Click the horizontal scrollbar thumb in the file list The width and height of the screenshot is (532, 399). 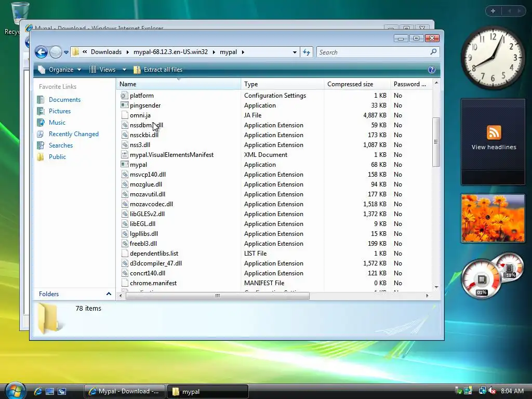point(218,296)
